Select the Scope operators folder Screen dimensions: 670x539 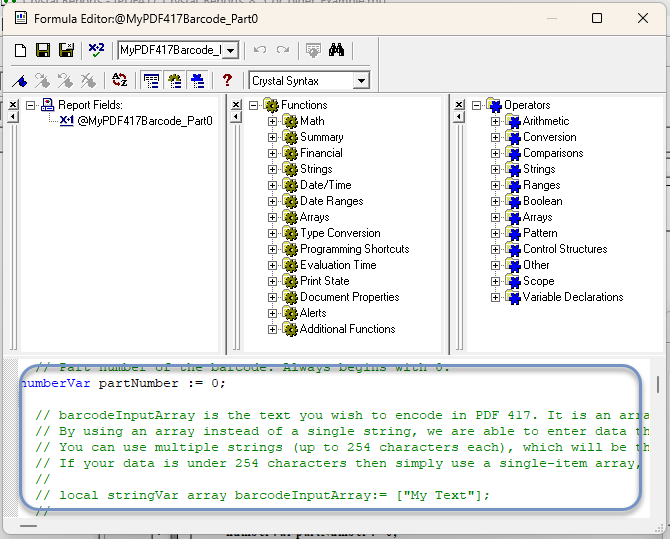[x=538, y=281]
